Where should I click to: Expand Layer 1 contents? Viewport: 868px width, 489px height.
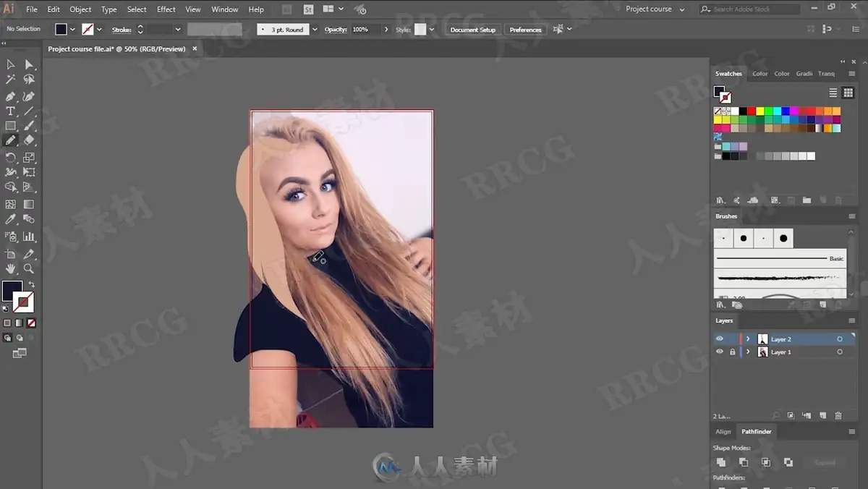click(748, 352)
